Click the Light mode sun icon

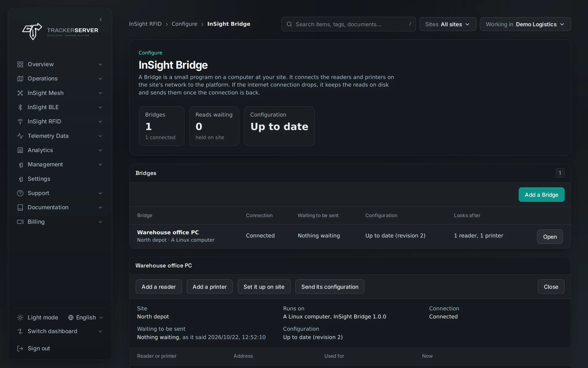click(20, 317)
